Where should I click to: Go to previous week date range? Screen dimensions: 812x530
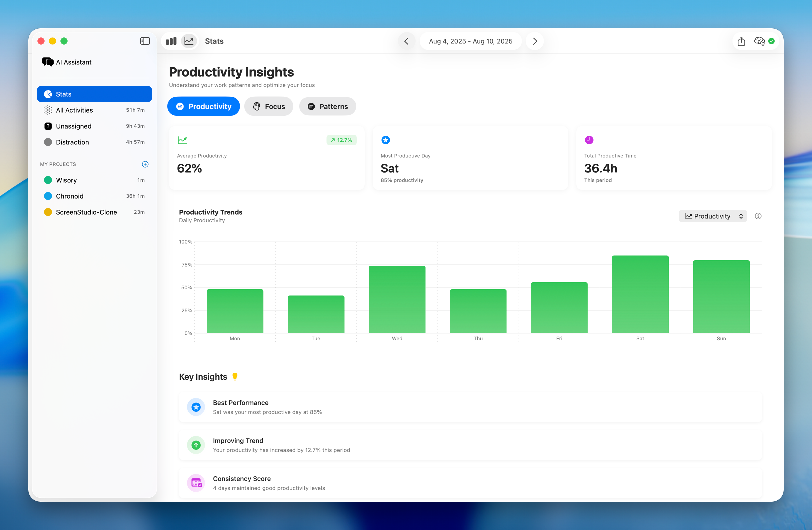click(406, 41)
